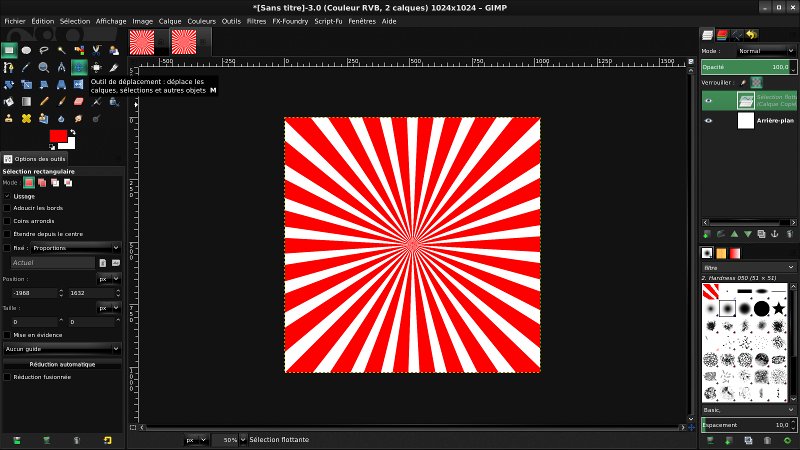Open the Taille unit px dropdown

[x=109, y=308]
